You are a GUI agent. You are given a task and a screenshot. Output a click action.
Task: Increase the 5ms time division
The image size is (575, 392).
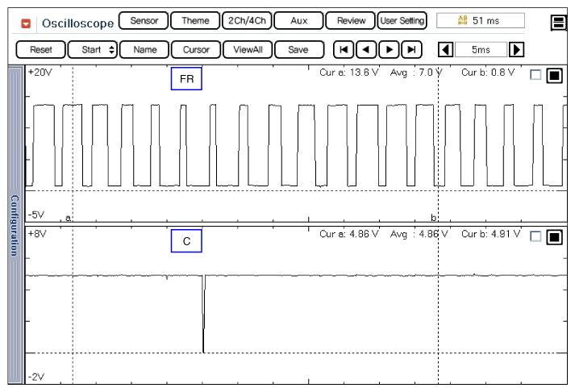point(517,50)
